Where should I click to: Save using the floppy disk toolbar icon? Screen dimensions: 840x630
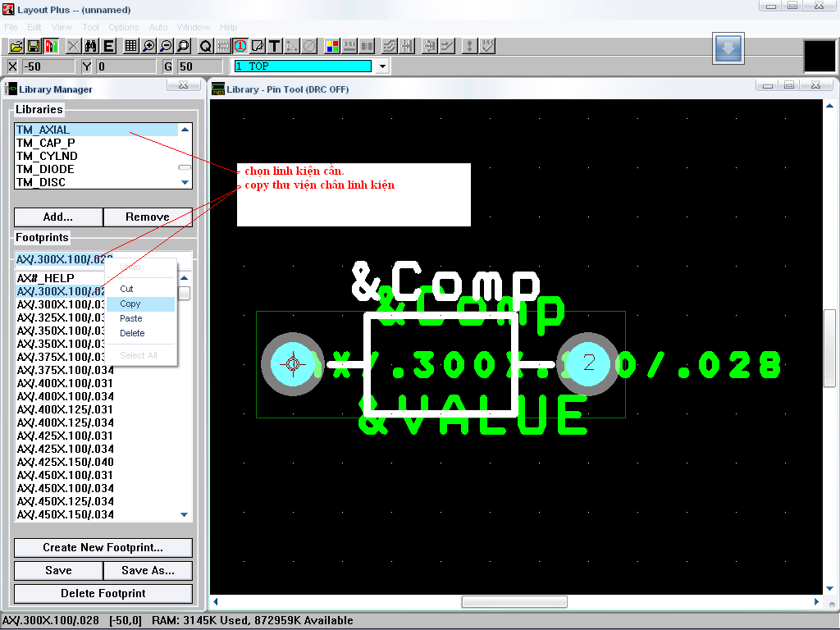point(34,47)
